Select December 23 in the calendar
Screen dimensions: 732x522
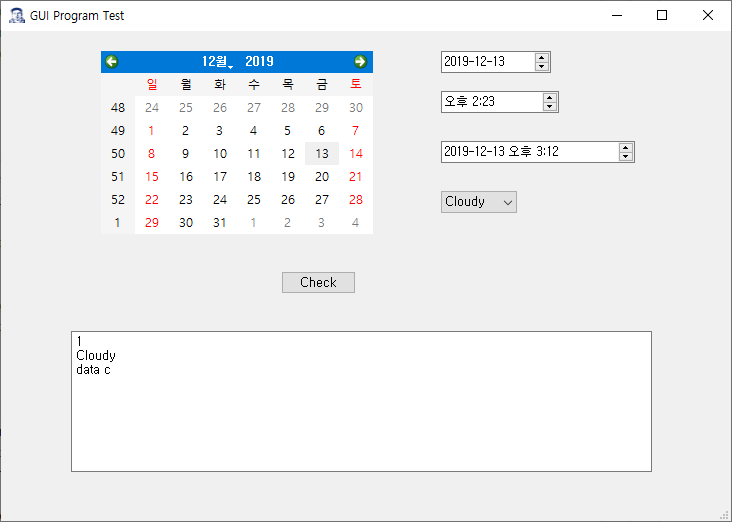(185, 200)
